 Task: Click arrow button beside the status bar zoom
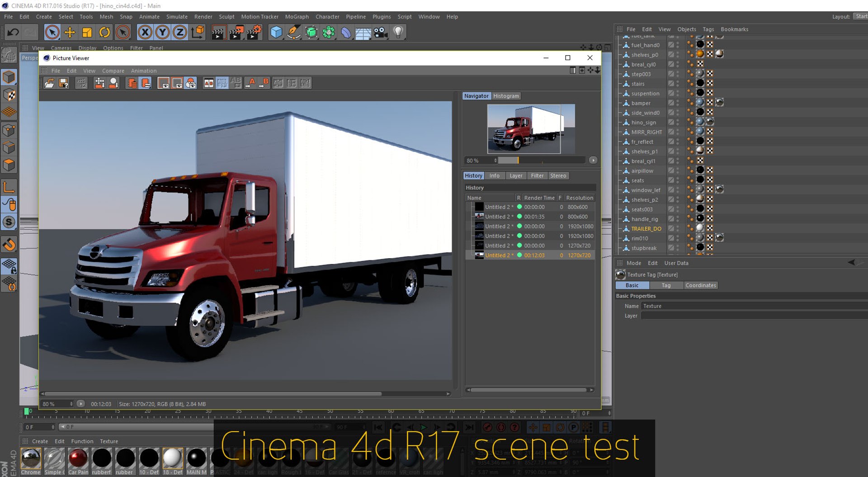tap(80, 404)
